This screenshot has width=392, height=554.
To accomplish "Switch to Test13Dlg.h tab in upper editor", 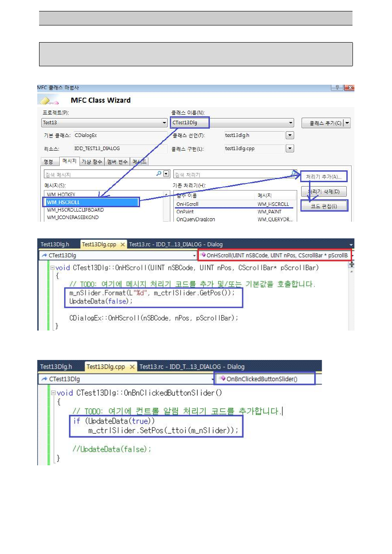I will (56, 245).
